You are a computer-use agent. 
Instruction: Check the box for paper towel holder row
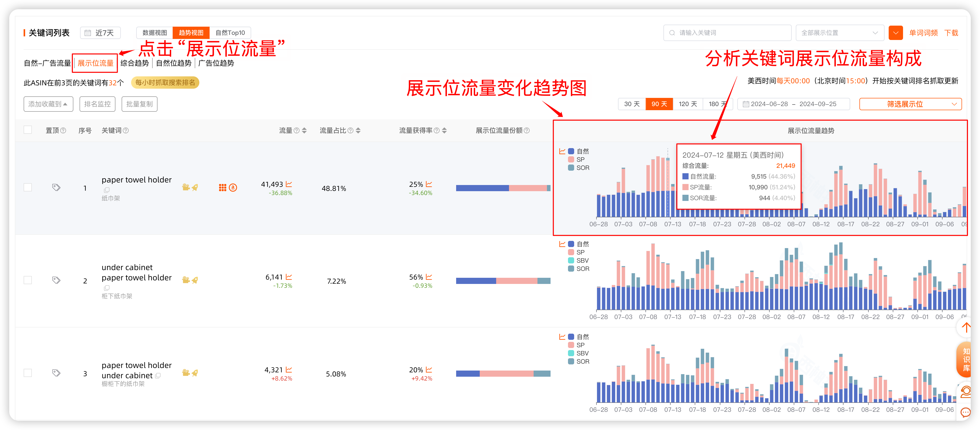(x=28, y=187)
